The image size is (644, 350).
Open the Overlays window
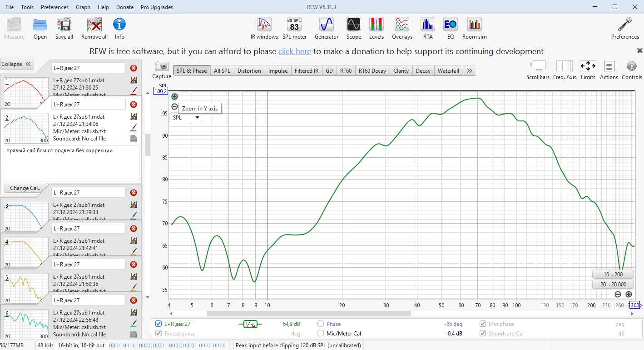click(402, 28)
